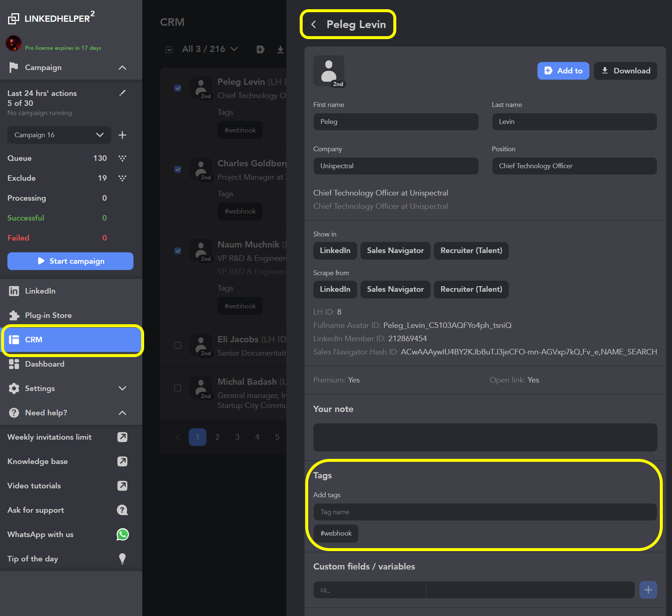This screenshot has width=672, height=616.
Task: Show profile in Recruiter (Talent)
Action: 471,251
